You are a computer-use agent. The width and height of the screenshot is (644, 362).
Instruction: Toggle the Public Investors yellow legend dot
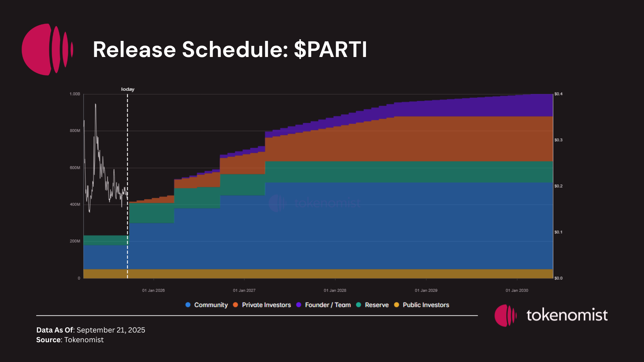[x=396, y=305]
